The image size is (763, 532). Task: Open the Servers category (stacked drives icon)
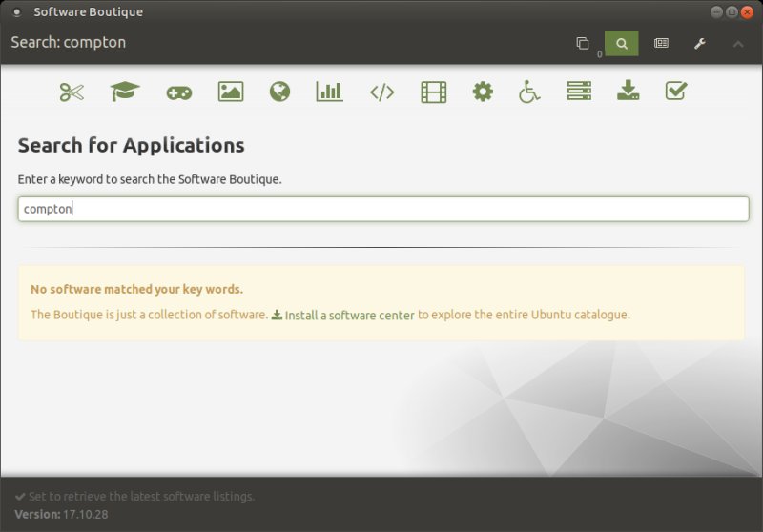(579, 92)
